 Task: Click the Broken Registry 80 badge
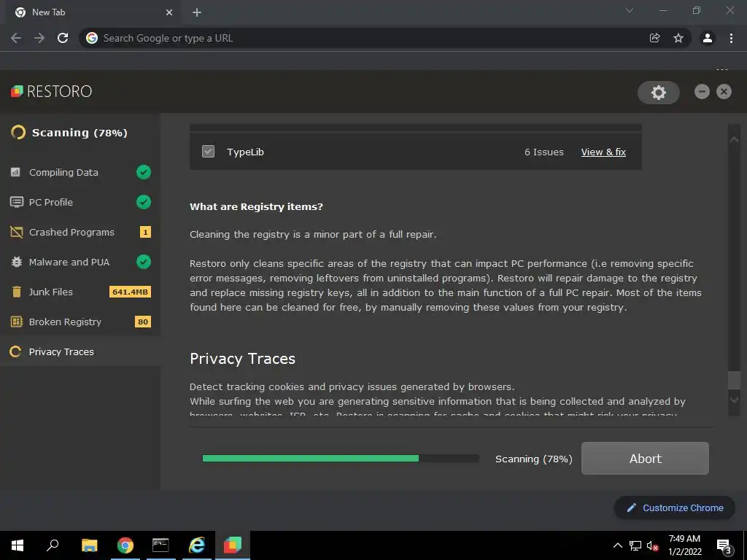click(x=143, y=322)
